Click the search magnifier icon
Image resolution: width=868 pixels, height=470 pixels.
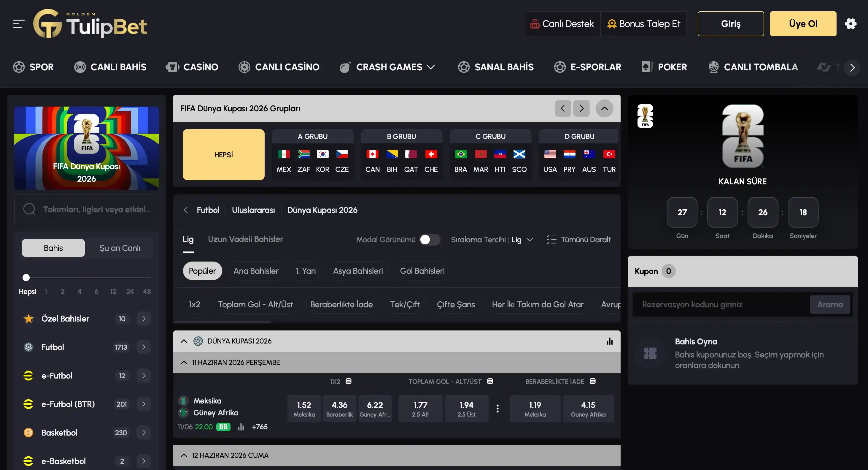pyautogui.click(x=29, y=209)
